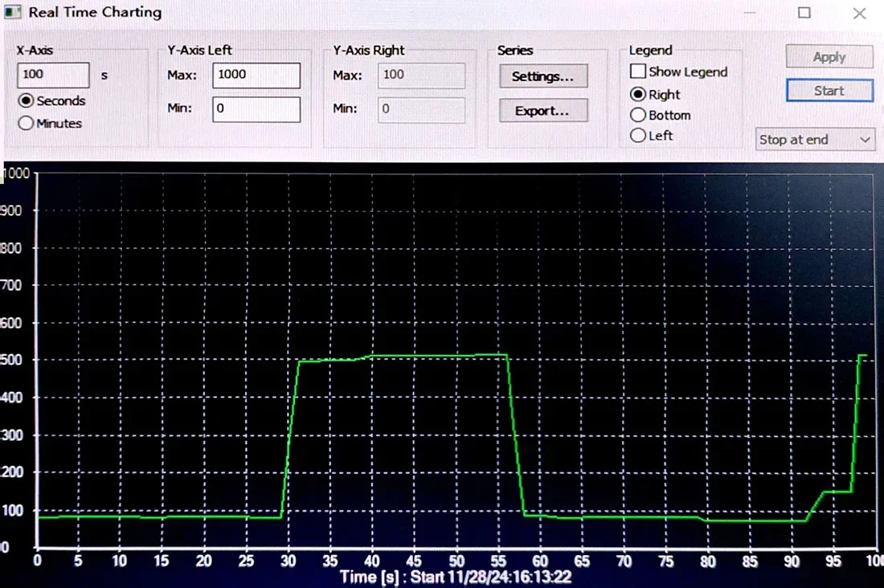This screenshot has height=588, width=884.
Task: Select the Minutes radio button
Action: coord(26,123)
